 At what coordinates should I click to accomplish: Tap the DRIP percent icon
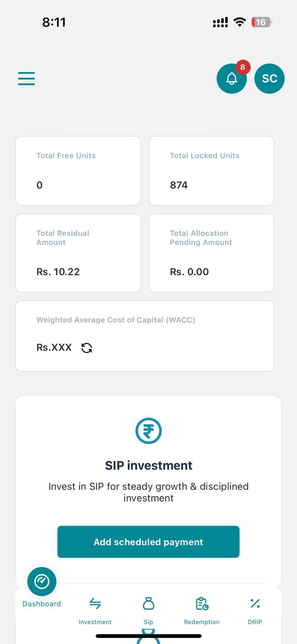pyautogui.click(x=255, y=603)
